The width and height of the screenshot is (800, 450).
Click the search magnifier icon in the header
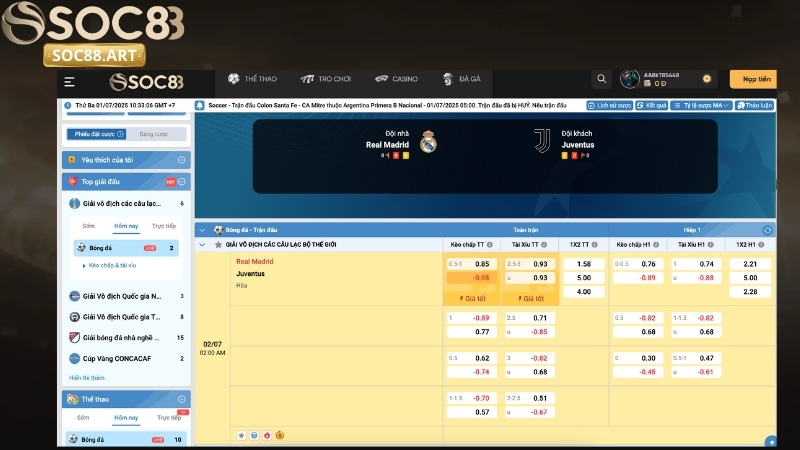coord(601,80)
